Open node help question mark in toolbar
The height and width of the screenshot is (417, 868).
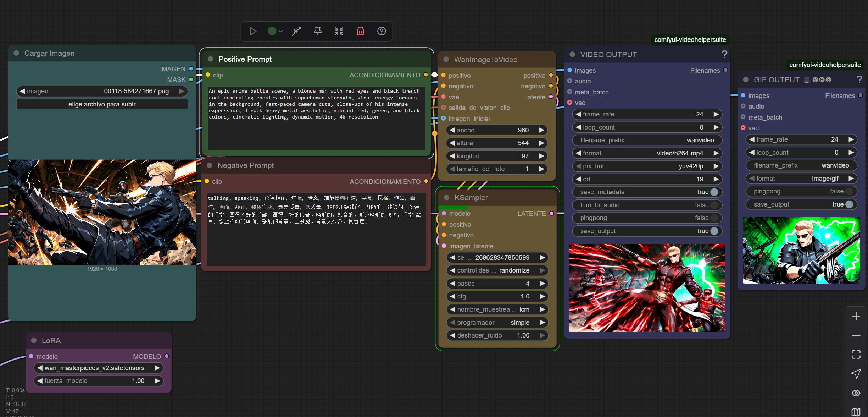click(x=382, y=31)
